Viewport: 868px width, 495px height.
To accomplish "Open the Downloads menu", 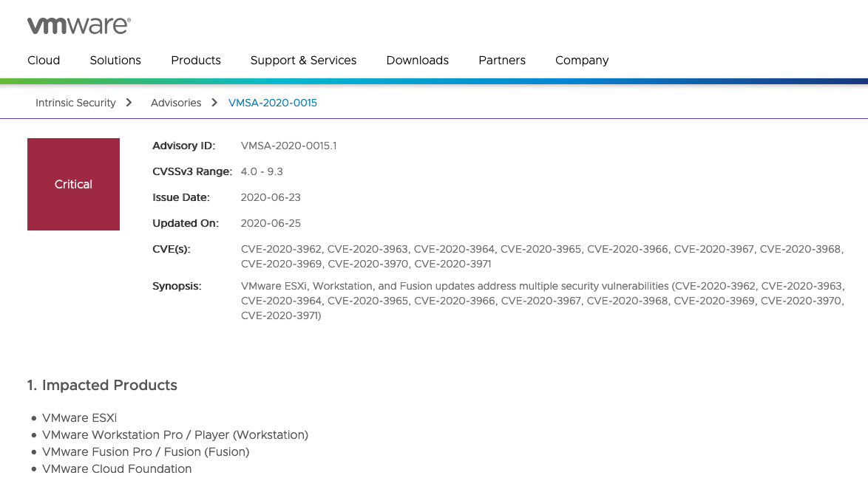I will (418, 61).
